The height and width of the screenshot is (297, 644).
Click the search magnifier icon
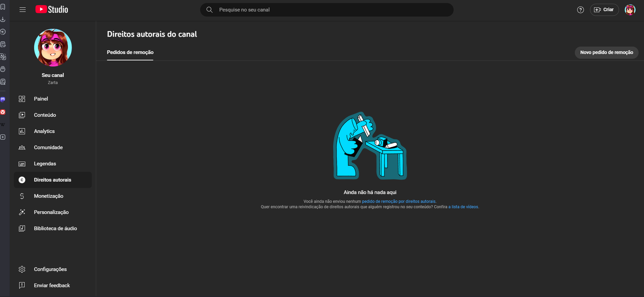click(209, 10)
